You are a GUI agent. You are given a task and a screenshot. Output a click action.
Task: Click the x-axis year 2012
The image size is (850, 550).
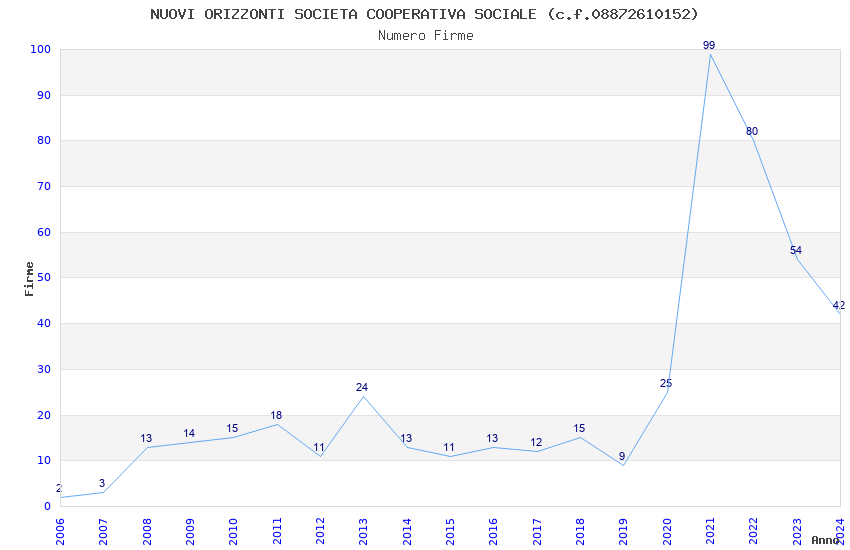[320, 531]
